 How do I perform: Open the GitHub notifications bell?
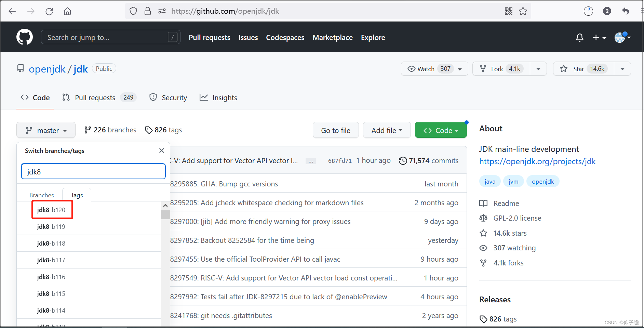click(579, 37)
